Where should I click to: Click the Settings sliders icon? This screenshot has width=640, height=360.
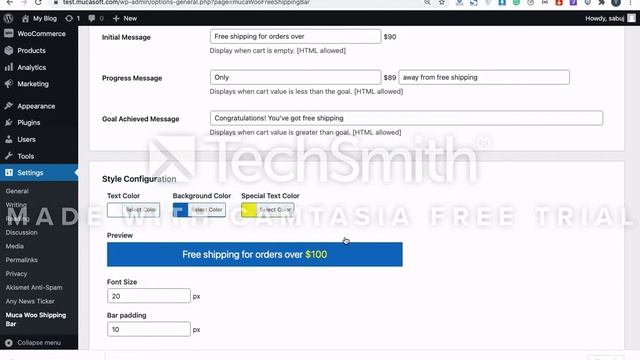click(x=9, y=173)
